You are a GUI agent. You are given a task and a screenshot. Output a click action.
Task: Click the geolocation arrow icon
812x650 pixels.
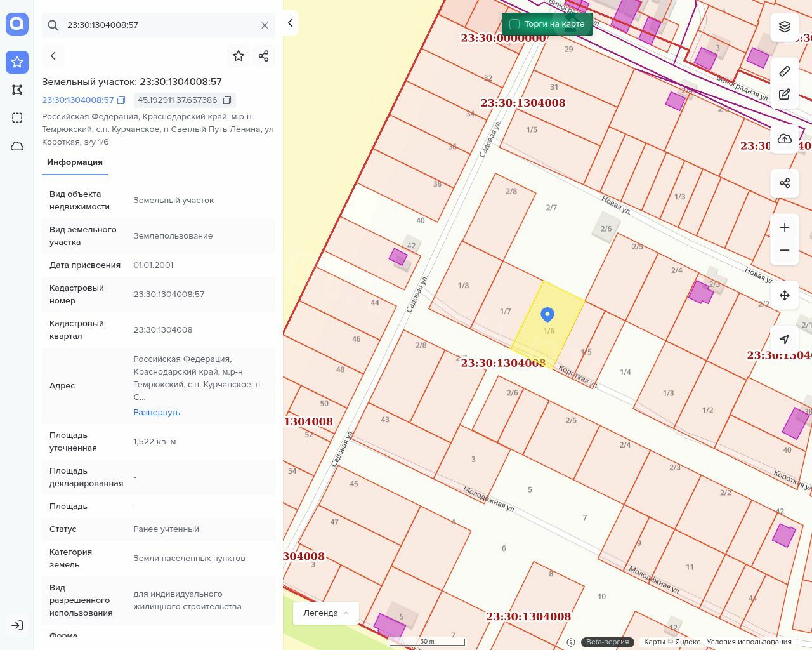tap(785, 340)
